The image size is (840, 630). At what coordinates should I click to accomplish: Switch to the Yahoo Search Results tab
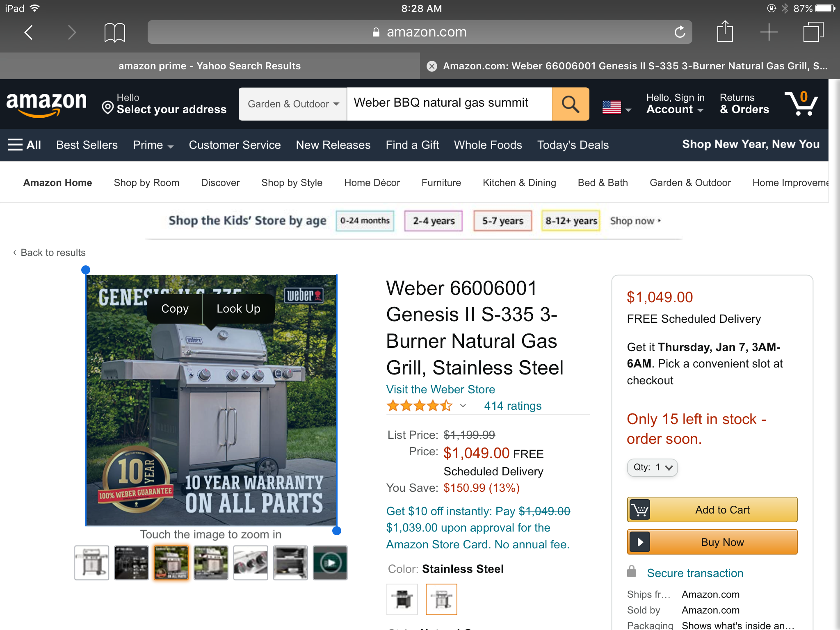(210, 66)
